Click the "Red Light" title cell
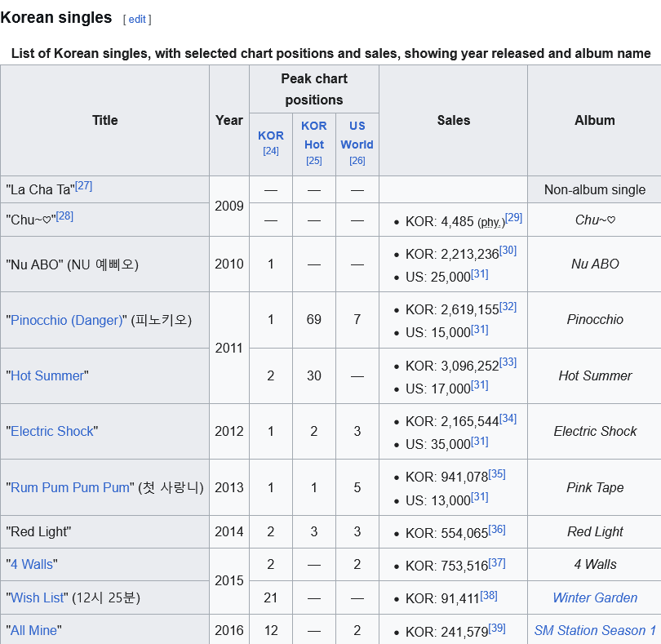The height and width of the screenshot is (644, 661). pyautogui.click(x=105, y=532)
